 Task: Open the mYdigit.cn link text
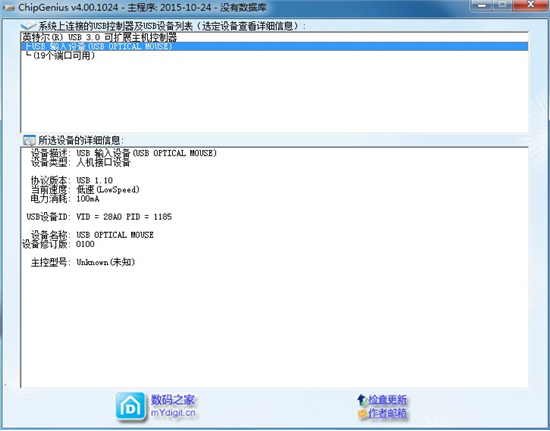point(173,413)
